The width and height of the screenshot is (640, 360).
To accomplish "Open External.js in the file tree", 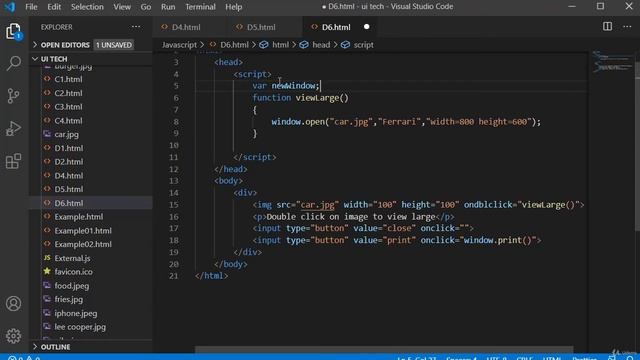I will pos(72,258).
